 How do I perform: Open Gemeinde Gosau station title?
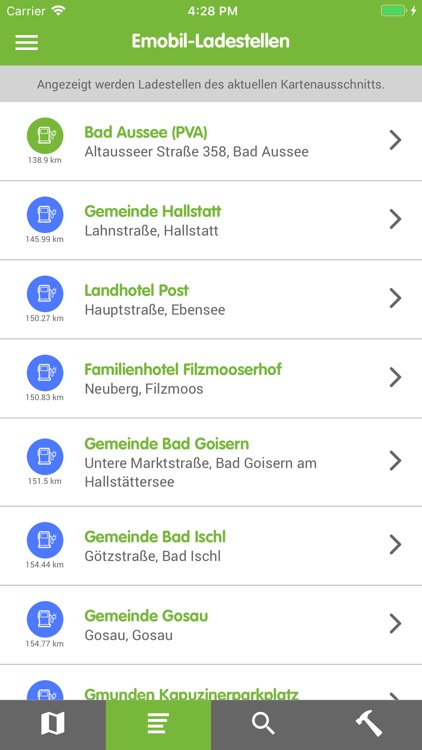[x=146, y=616]
